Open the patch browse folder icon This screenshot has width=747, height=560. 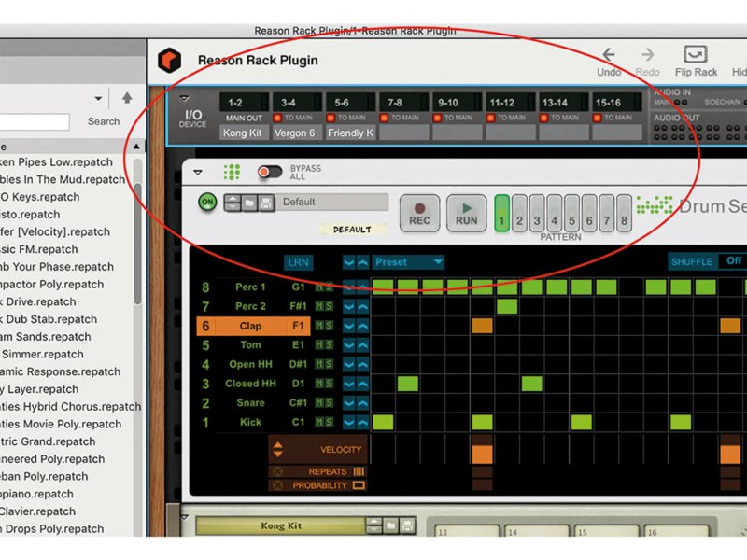(x=251, y=203)
